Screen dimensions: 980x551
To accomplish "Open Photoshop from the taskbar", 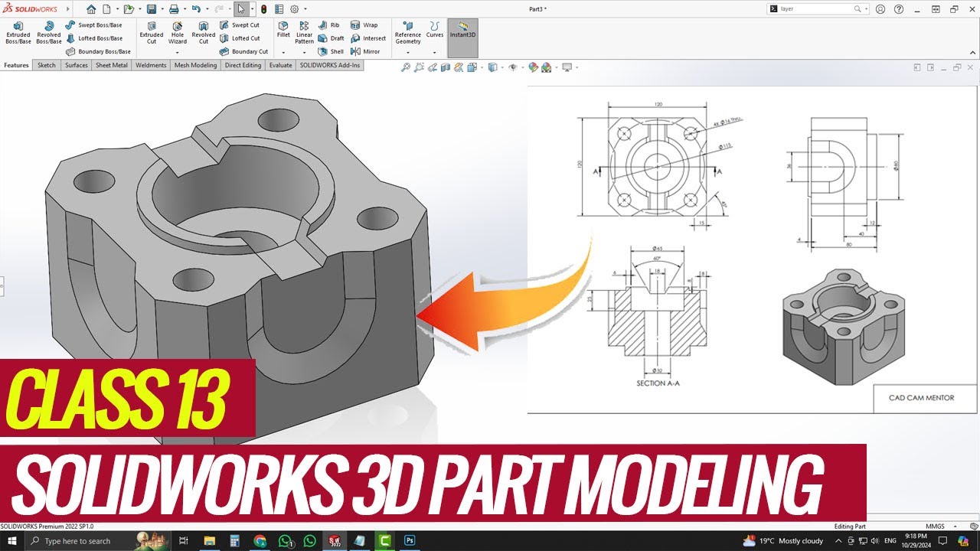I will coord(410,541).
